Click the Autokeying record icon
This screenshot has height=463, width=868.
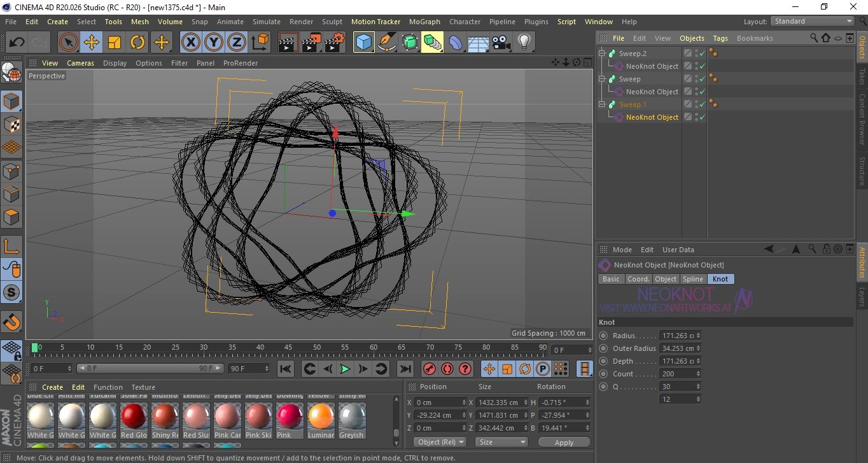[x=447, y=369]
